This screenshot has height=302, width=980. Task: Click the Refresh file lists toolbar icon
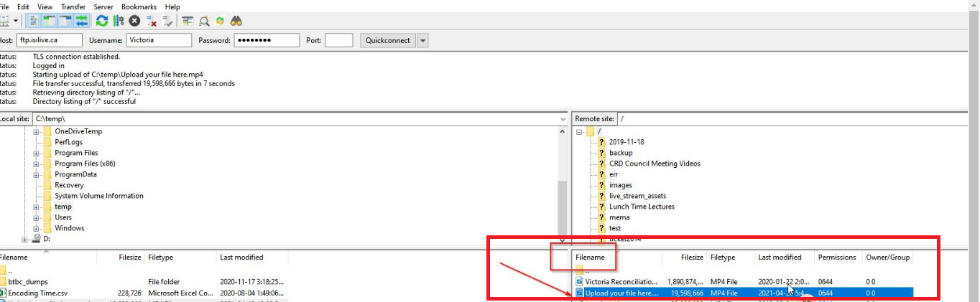101,21
